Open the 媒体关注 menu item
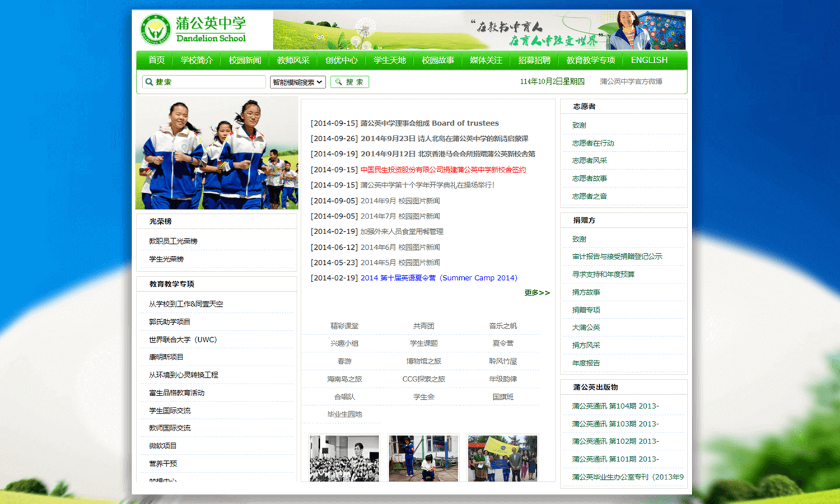Viewport: 840px width, 504px height. pos(486,60)
